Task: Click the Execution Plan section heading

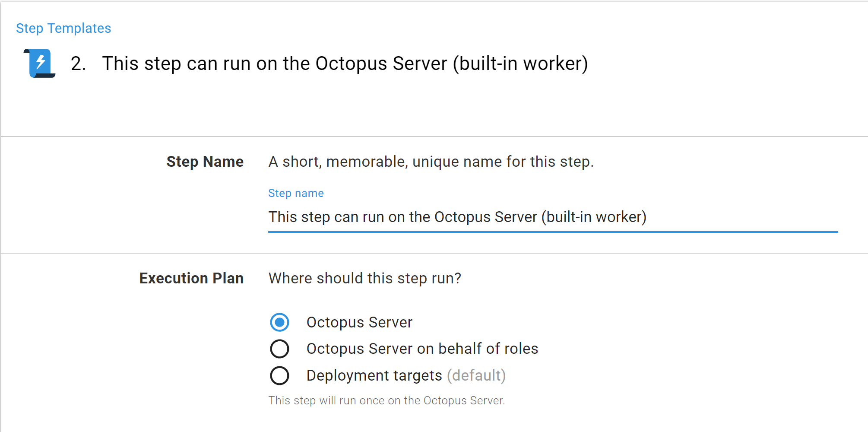Action: pos(191,278)
